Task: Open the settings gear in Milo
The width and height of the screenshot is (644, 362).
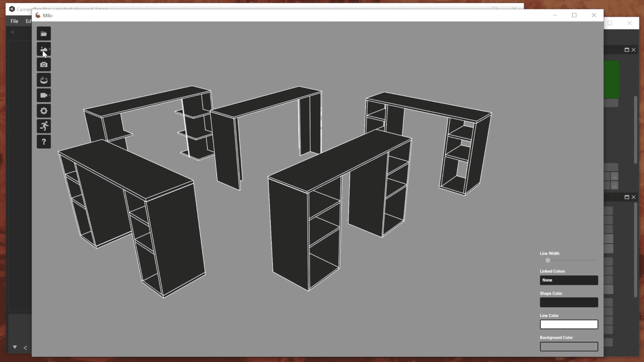Action: pos(44,111)
